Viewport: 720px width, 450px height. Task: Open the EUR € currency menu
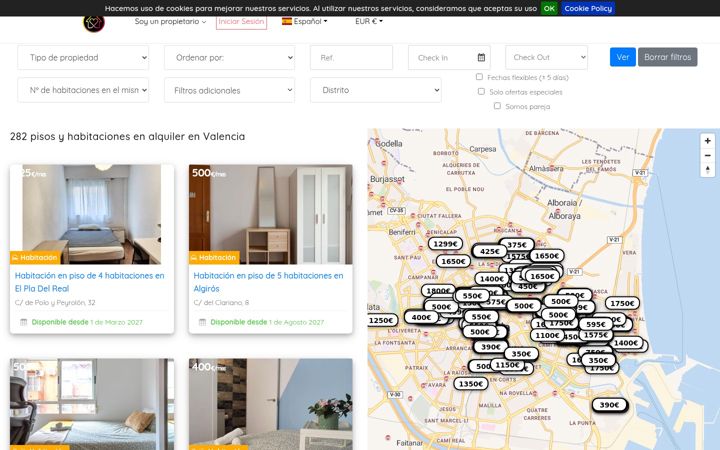pos(369,21)
